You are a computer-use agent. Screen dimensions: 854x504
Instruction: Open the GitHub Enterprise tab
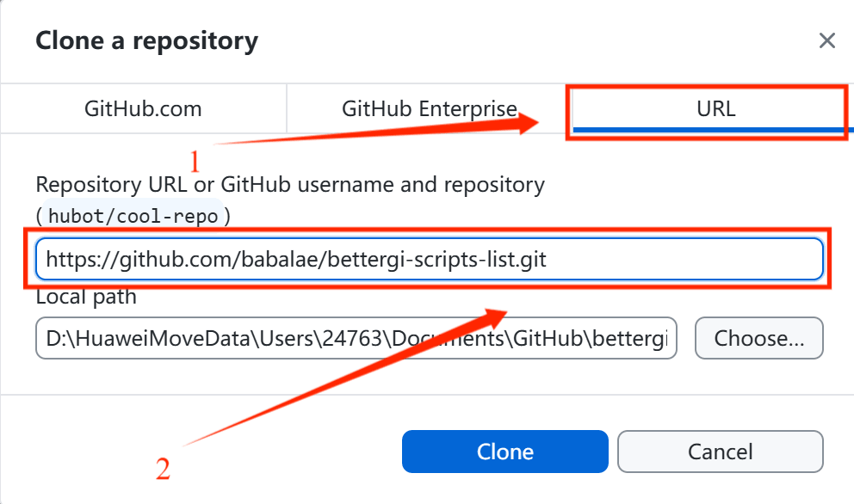click(429, 109)
